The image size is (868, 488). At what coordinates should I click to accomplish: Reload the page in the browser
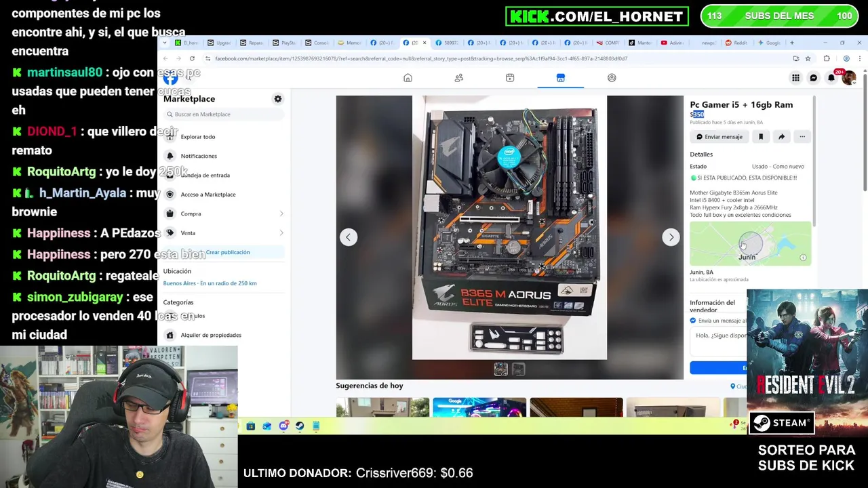pyautogui.click(x=192, y=59)
